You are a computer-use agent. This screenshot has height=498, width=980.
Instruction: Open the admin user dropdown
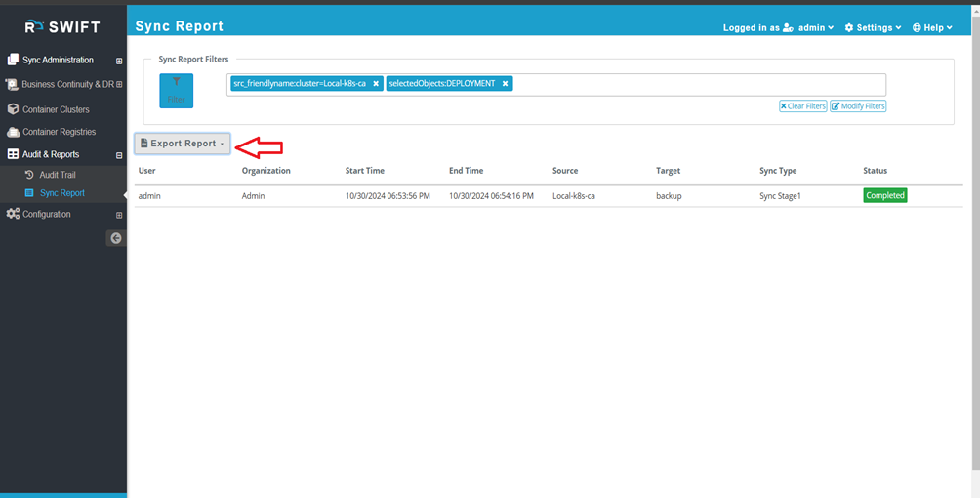[x=816, y=27]
